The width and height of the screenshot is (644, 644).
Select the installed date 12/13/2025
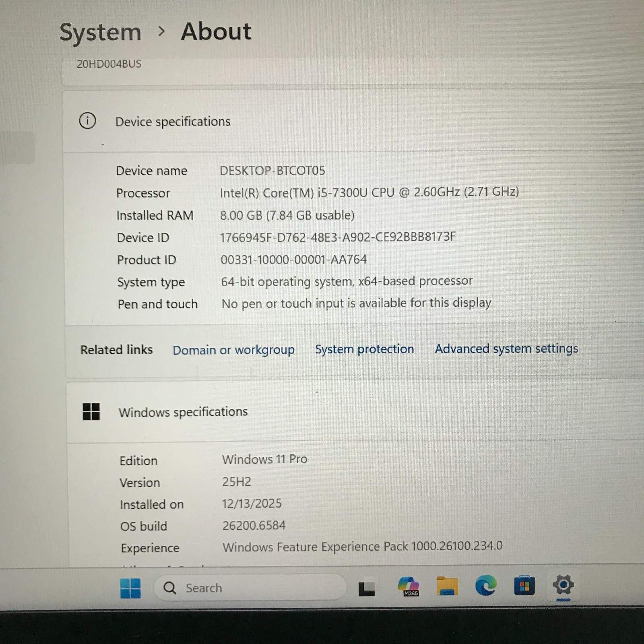252,503
